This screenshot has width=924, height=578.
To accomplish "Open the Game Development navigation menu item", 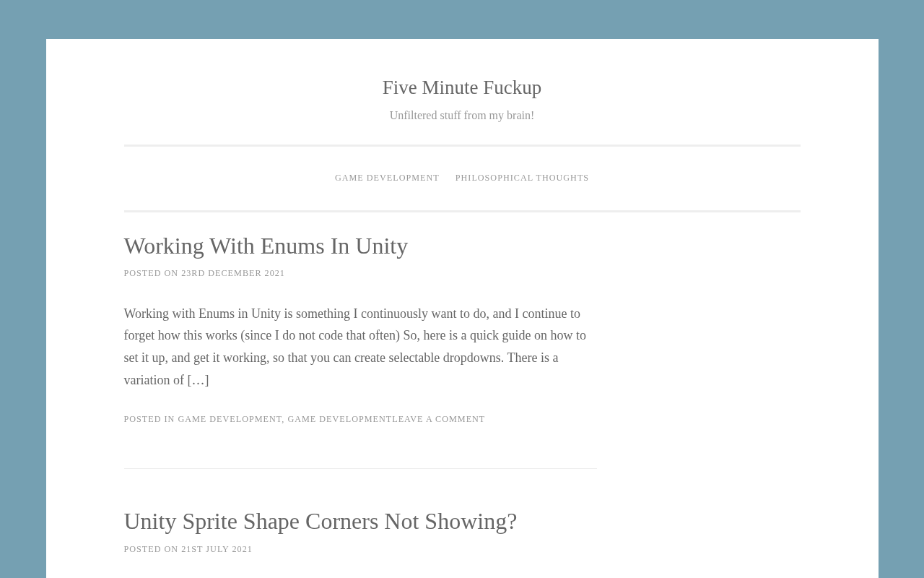I will 386,178.
